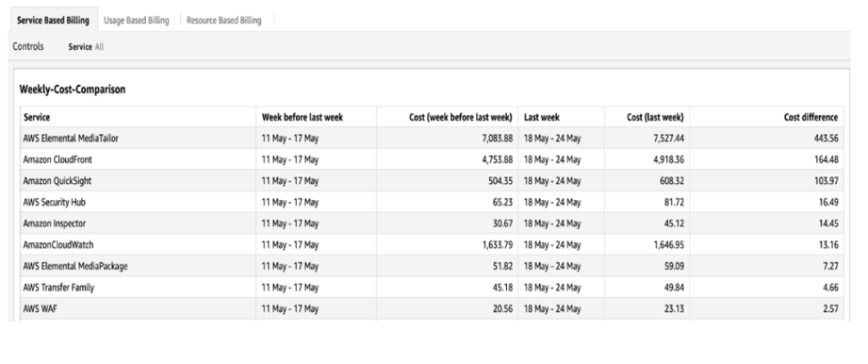Image resolution: width=868 pixels, height=364 pixels.
Task: Click the 30.67 cost value
Action: click(502, 223)
